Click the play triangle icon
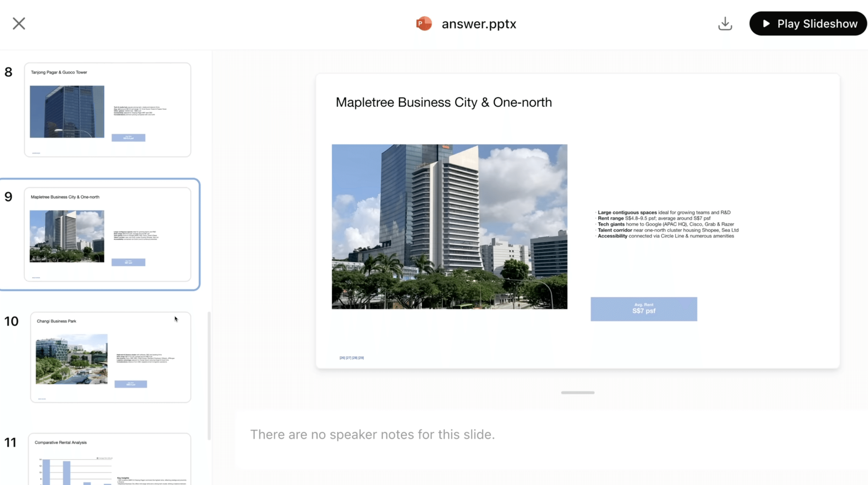 click(x=767, y=23)
